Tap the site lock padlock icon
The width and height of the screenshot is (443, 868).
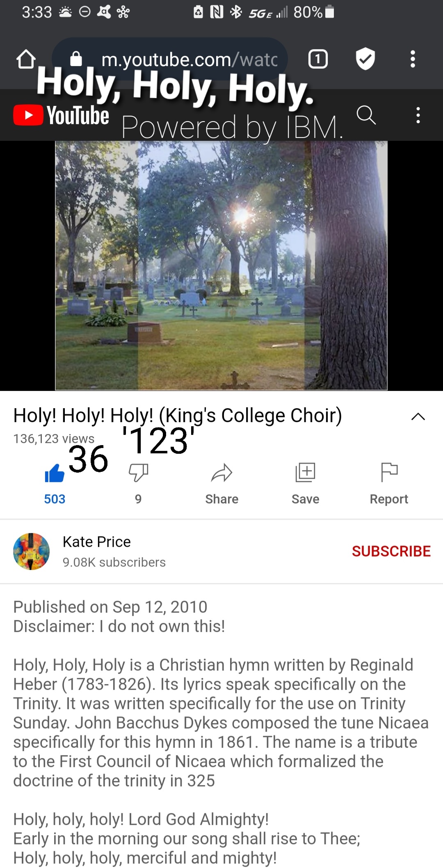point(76,59)
